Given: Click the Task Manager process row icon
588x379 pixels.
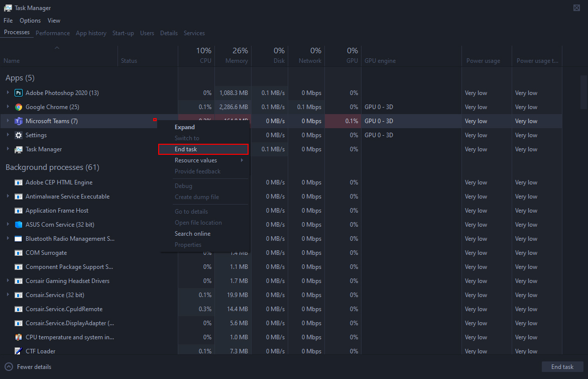Looking at the screenshot, I should (x=19, y=149).
